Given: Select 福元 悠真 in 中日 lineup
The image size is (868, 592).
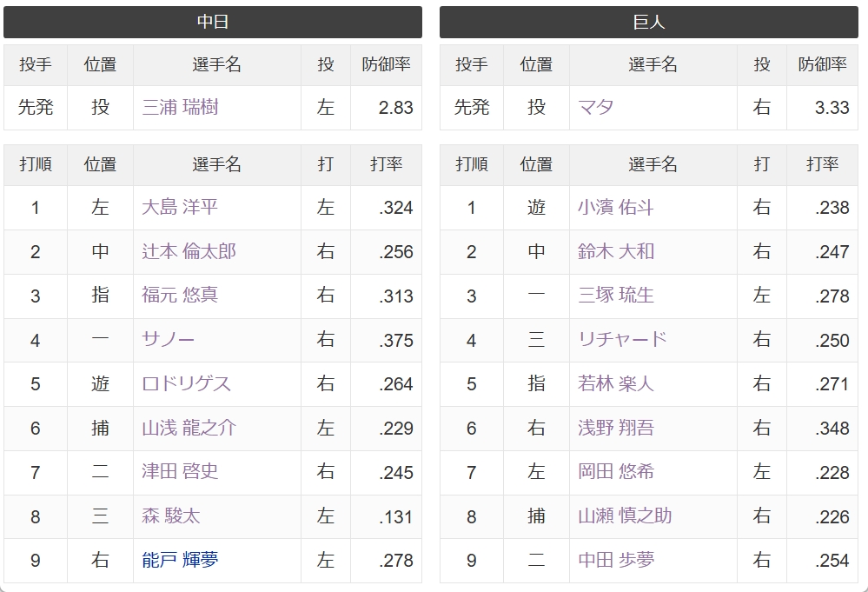Looking at the screenshot, I should [180, 296].
